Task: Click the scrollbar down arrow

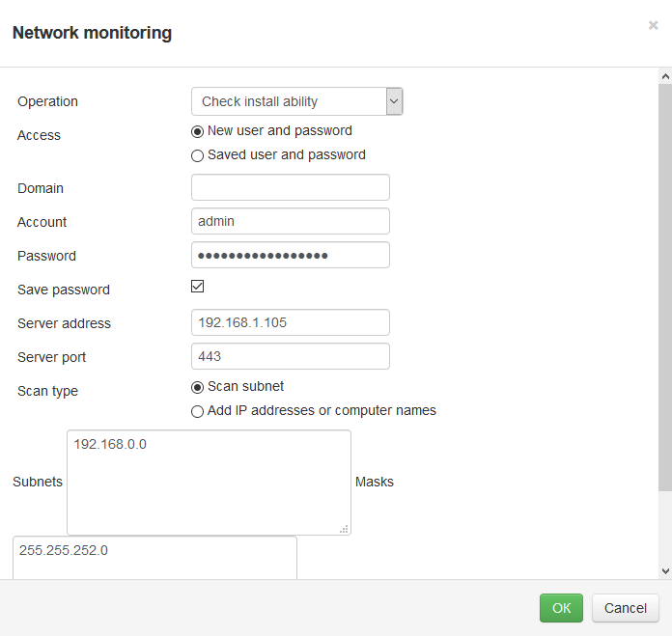Action: (x=664, y=571)
